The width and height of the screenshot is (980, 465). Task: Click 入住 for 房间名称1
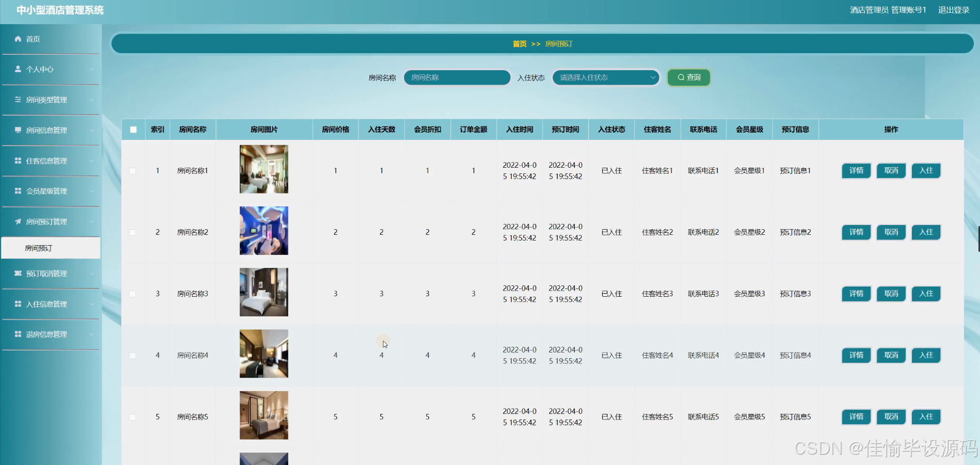926,171
